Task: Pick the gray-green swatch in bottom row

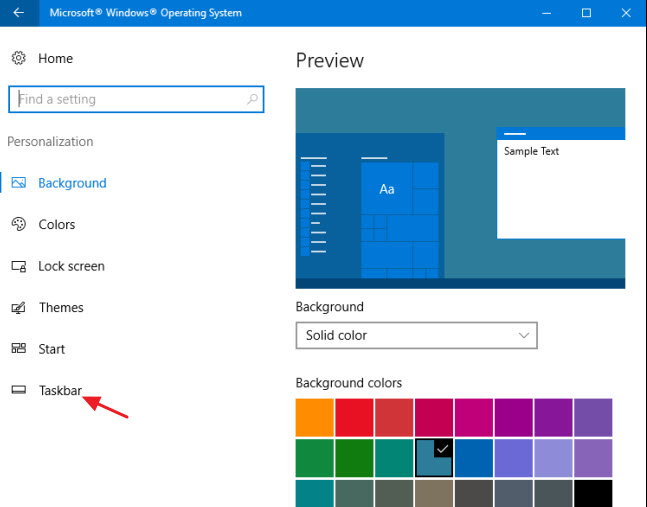Action: tap(354, 493)
